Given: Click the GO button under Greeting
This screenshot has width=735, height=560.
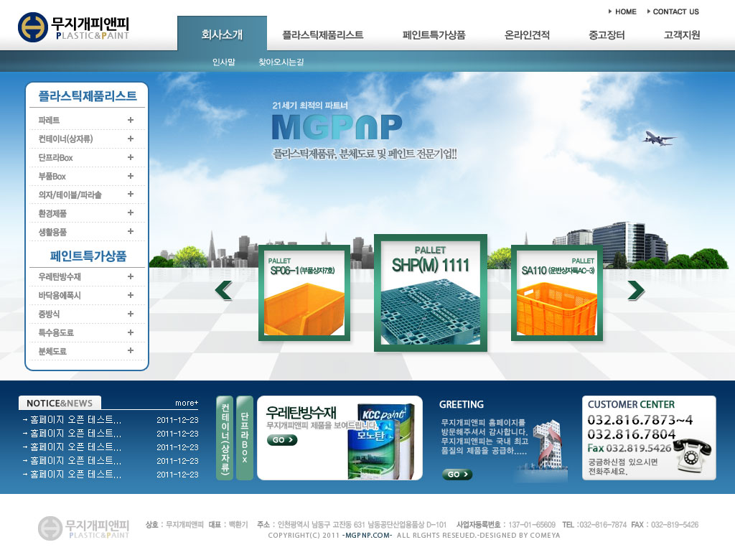Looking at the screenshot, I should [457, 475].
